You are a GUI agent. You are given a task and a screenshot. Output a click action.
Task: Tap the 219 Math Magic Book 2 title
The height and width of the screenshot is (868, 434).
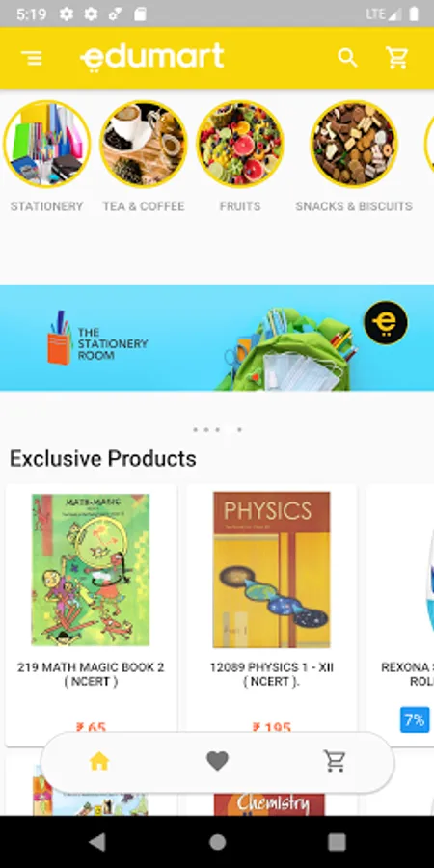pos(91,674)
